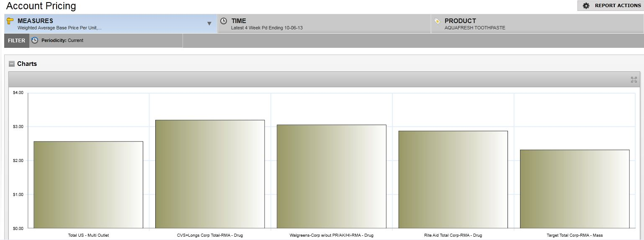
Task: Select the Walgreens-Corp bar in chart
Action: pyautogui.click(x=331, y=176)
